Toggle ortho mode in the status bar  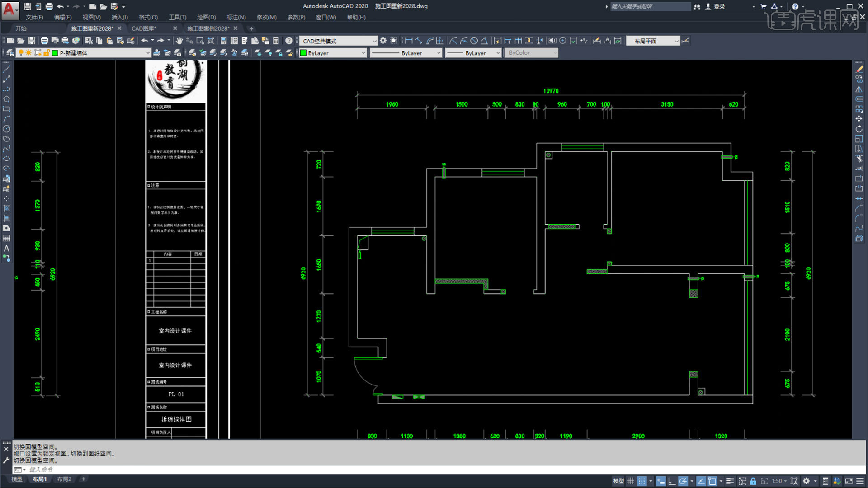[672, 481]
